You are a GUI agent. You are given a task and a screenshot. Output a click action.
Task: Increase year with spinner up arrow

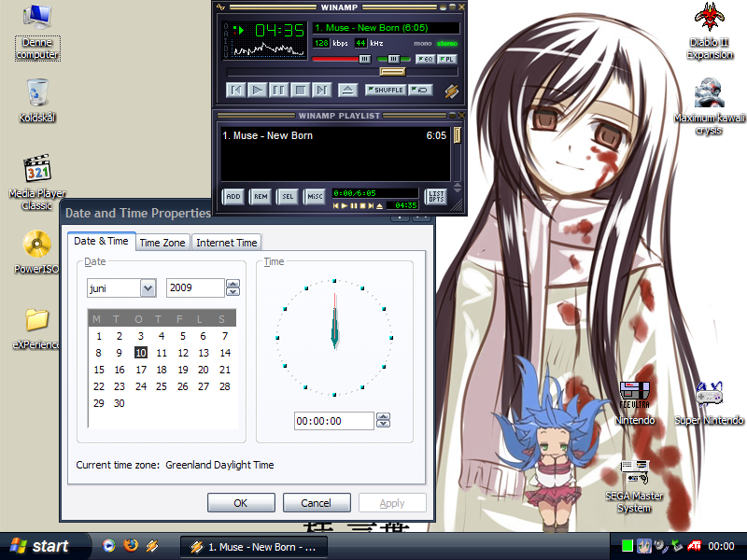pos(233,284)
